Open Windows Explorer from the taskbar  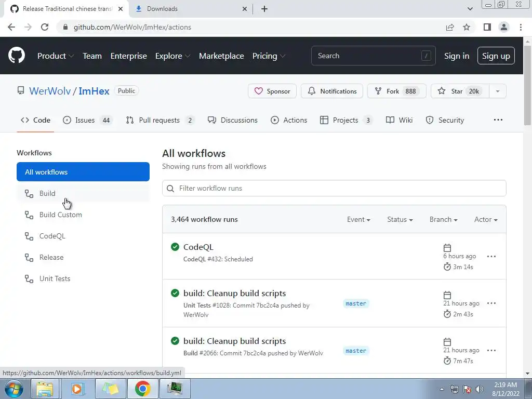click(x=45, y=389)
